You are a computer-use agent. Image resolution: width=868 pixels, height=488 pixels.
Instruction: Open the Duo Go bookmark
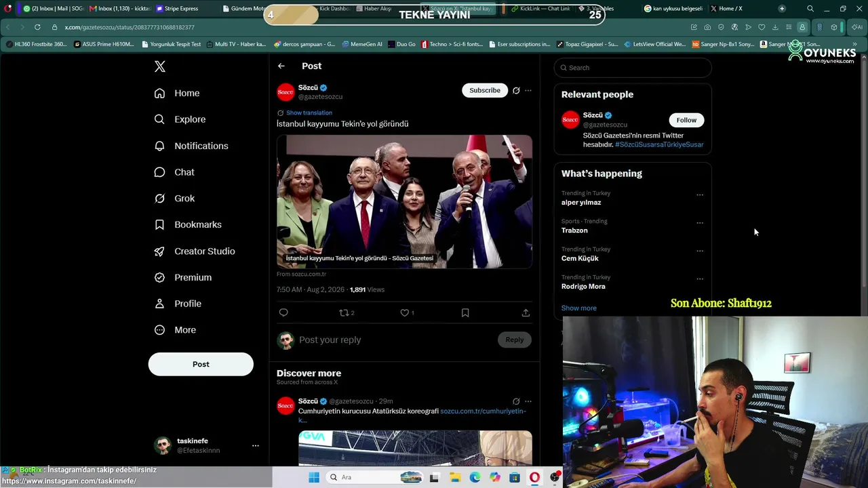[401, 44]
